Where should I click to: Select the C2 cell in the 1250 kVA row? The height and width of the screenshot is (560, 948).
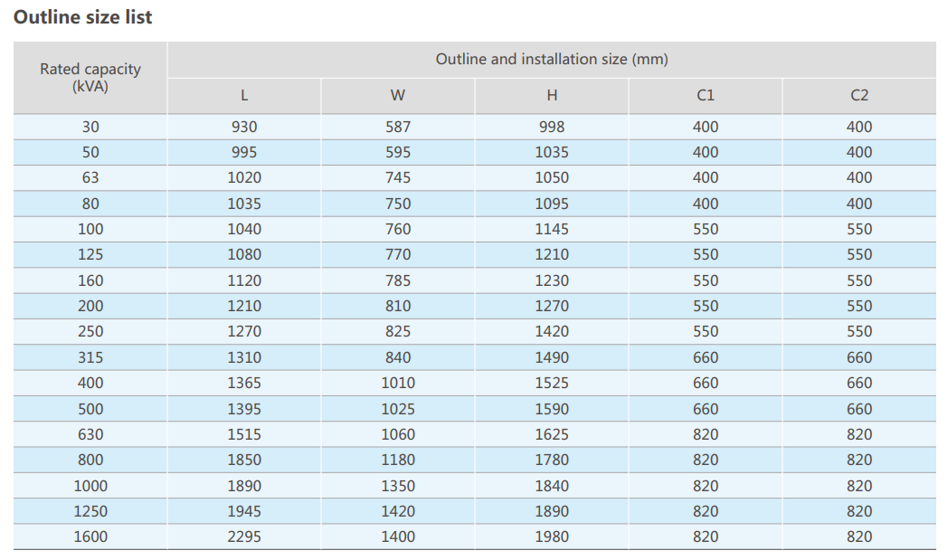859,512
